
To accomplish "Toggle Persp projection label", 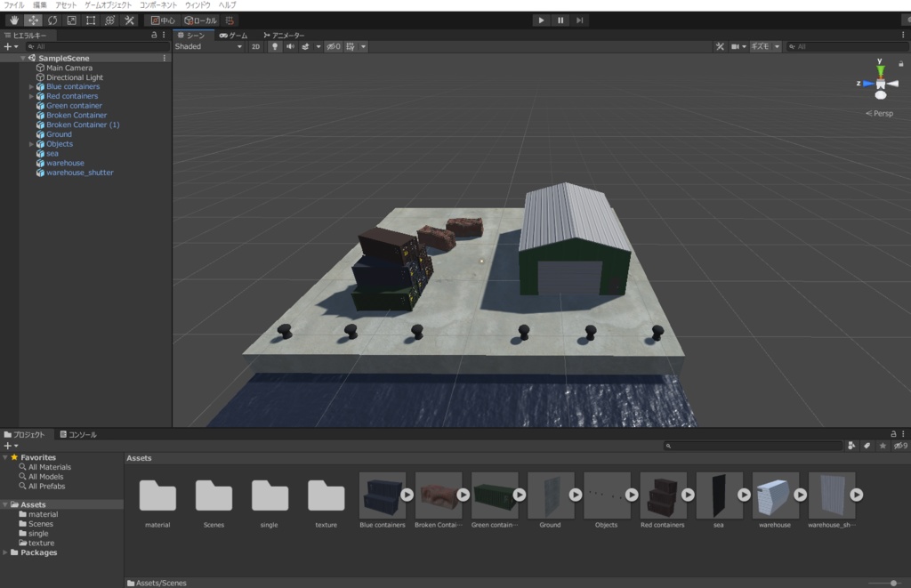I will (x=880, y=113).
